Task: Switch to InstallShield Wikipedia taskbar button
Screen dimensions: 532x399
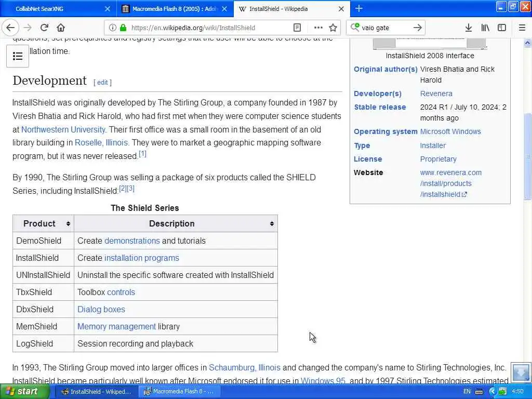Action: pyautogui.click(x=96, y=392)
